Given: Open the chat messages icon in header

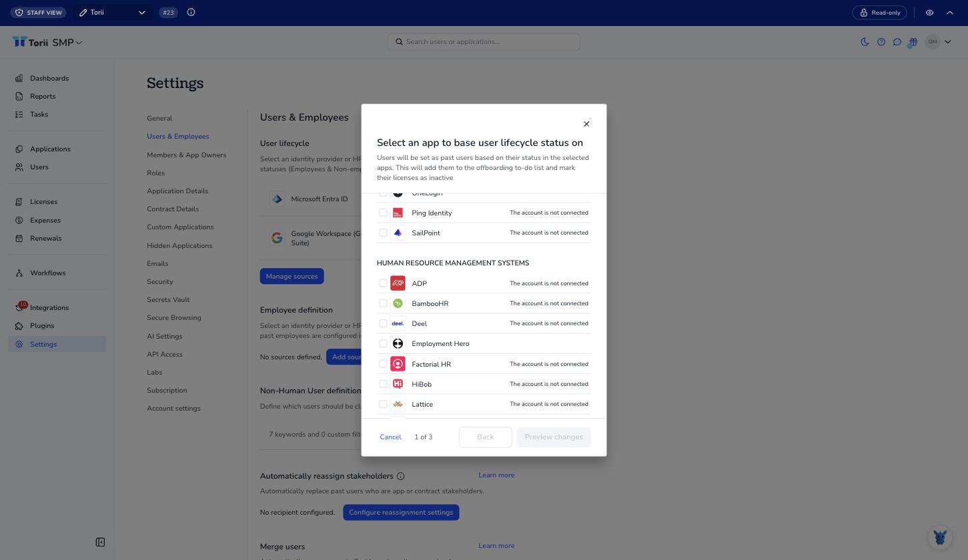Looking at the screenshot, I should [897, 42].
